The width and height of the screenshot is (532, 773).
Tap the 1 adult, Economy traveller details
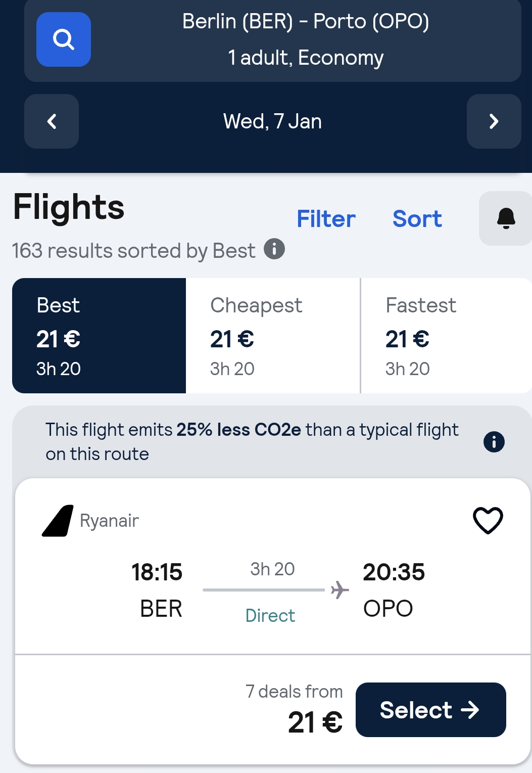[306, 58]
